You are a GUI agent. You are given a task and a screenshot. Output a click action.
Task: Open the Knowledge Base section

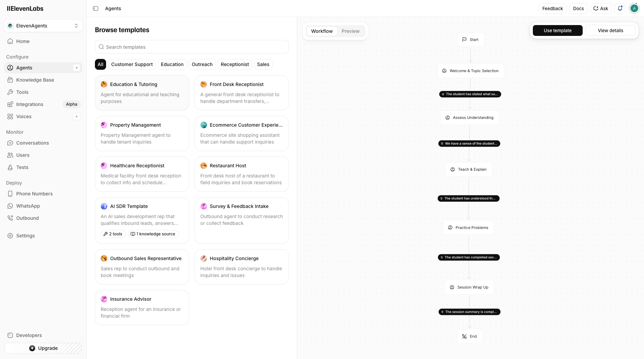[x=35, y=80]
